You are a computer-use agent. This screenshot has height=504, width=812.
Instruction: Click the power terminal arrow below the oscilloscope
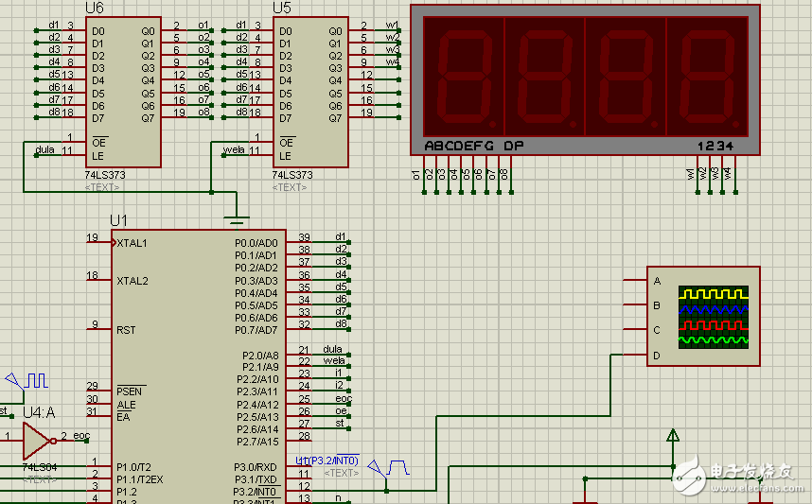click(673, 436)
